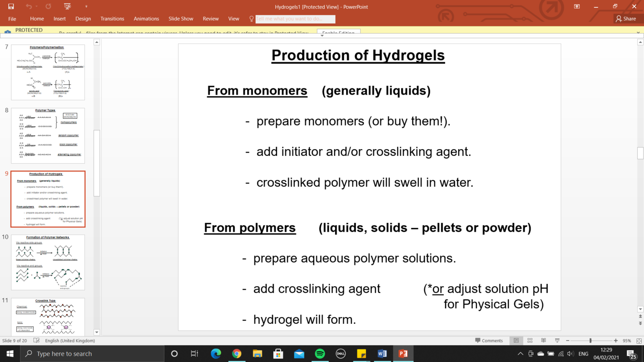Screen dimensions: 644x362
Task: Select slide 7 Polymers/Polymerisation thumbnail
Action: point(48,72)
